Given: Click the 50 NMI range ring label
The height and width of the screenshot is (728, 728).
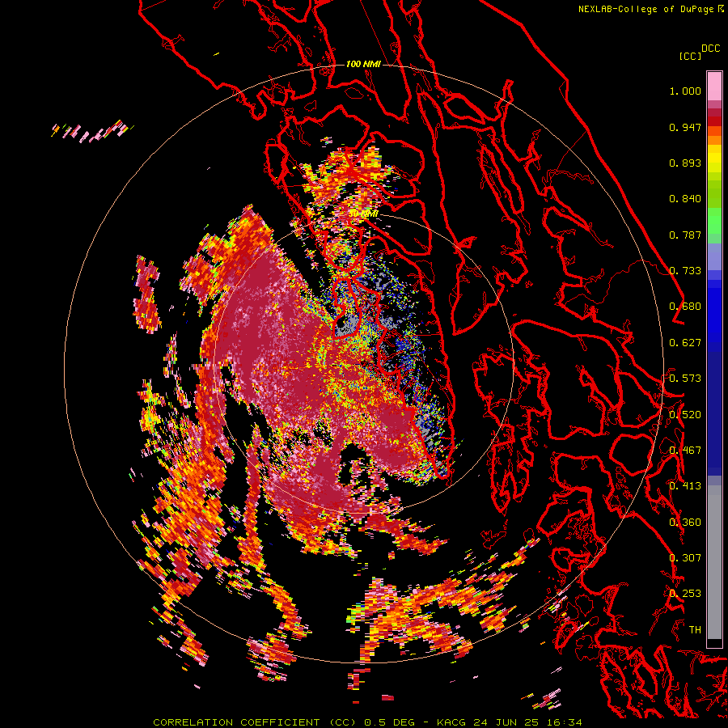Looking at the screenshot, I should [x=363, y=214].
